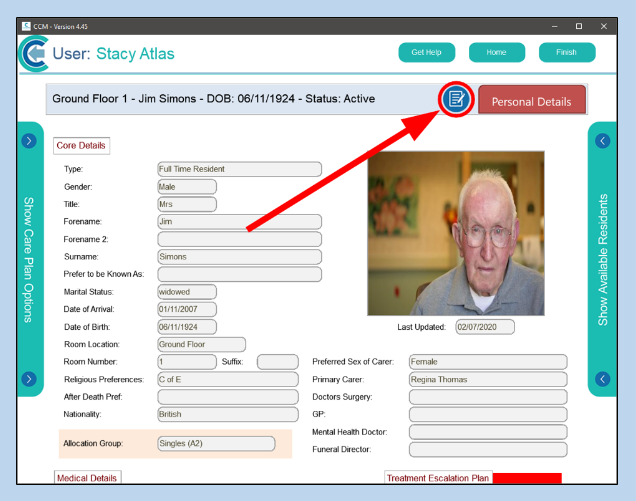Click the Marital Status field showing widowed
This screenshot has width=636, height=501.
(x=187, y=292)
